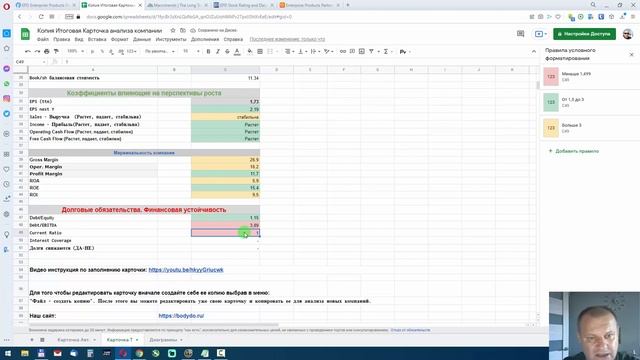Screen dimensions: 640x360
Task: Open the fill color bucket
Action: [250, 51]
